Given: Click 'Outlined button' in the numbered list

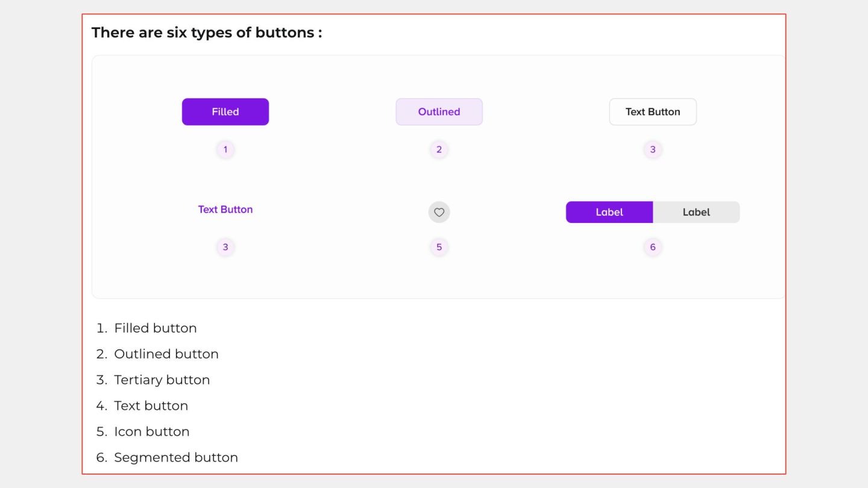Looking at the screenshot, I should pos(166,354).
